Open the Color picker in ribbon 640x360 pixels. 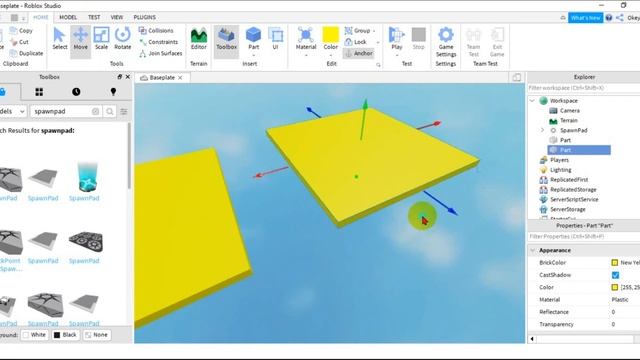pos(331,40)
